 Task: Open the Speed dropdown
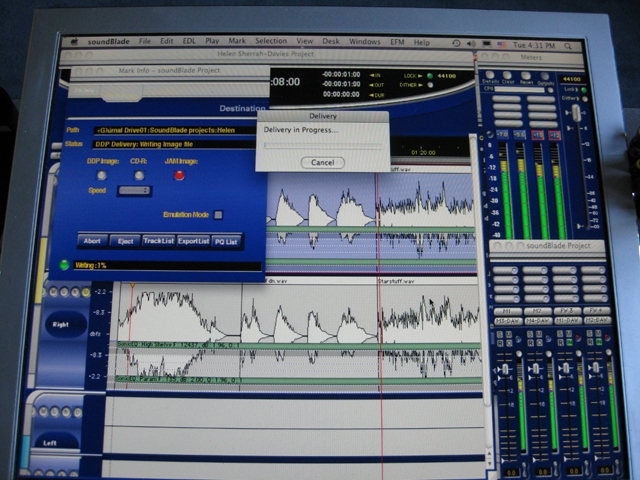134,191
